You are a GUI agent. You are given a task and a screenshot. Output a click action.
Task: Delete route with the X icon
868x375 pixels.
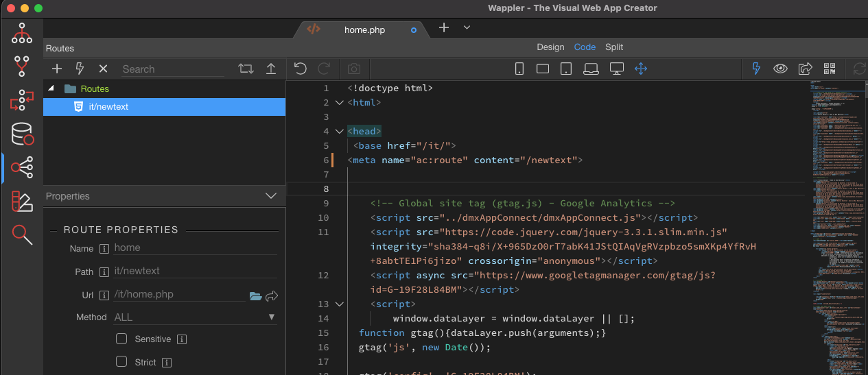tap(103, 69)
